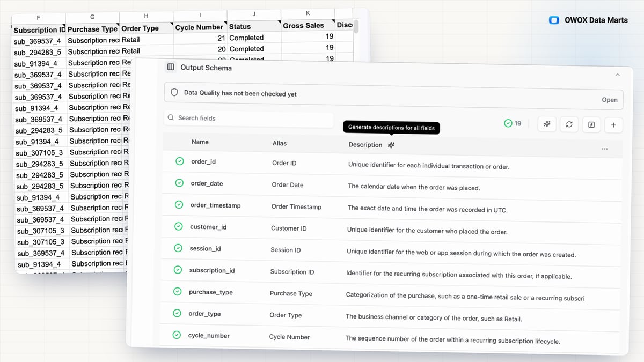Edit the description about the web or app session
The height and width of the screenshot is (362, 644).
point(461,253)
